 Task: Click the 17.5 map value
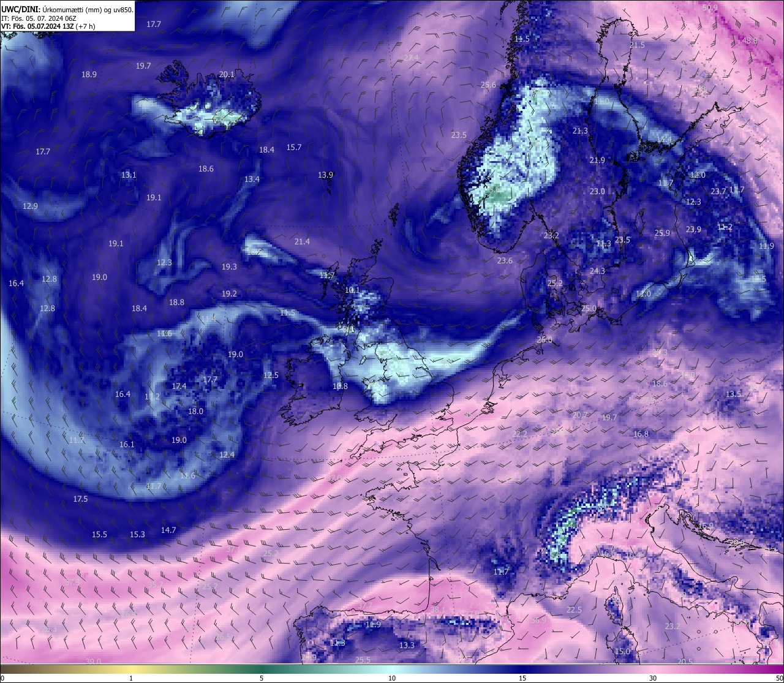pos(80,499)
